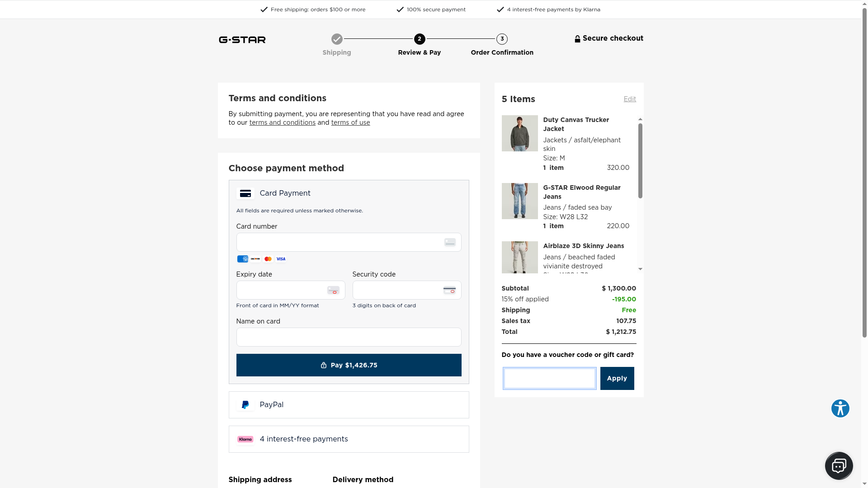Open the live chat widget
Viewport: 868px width, 488px height.
coord(839,465)
